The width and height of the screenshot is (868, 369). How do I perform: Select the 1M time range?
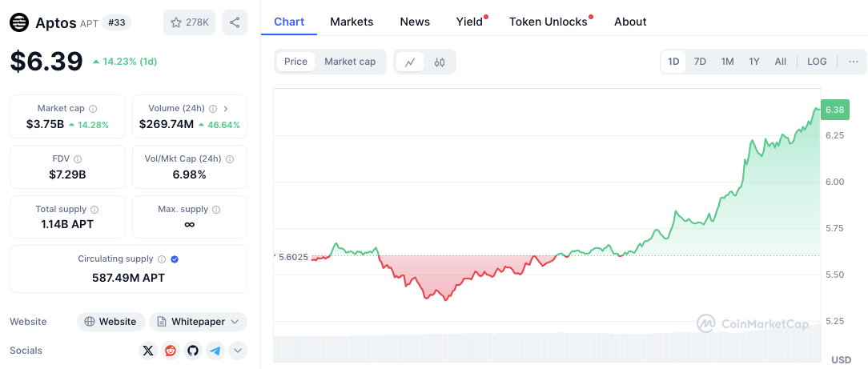coord(727,62)
